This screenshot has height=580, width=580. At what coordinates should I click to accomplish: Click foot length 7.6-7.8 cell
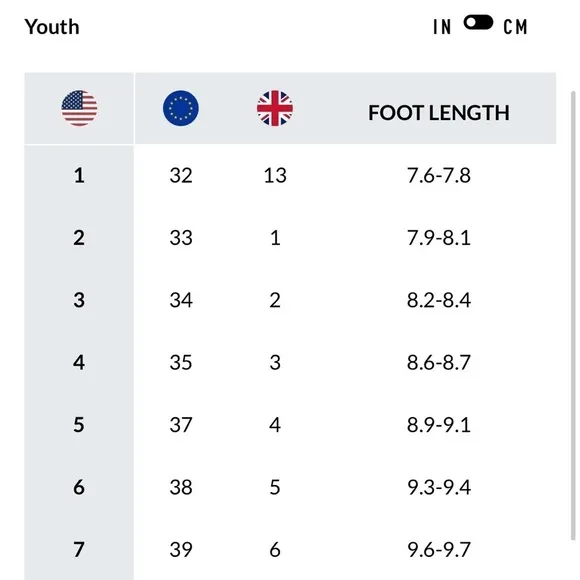point(439,175)
